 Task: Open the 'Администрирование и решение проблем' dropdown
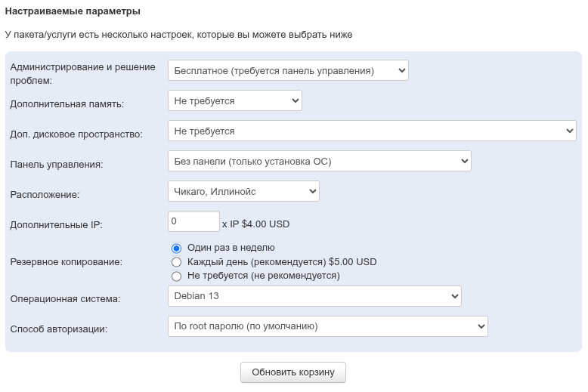click(287, 71)
